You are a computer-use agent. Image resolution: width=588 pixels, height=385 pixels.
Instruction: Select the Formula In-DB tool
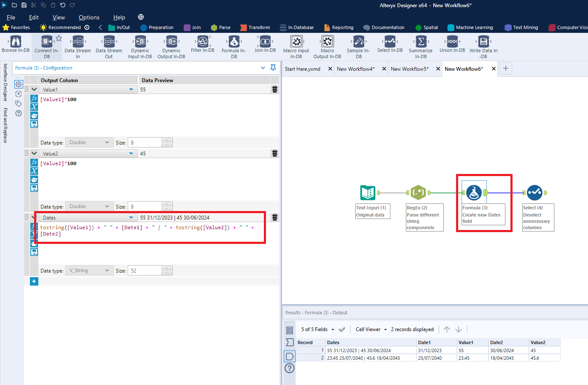coord(234,45)
